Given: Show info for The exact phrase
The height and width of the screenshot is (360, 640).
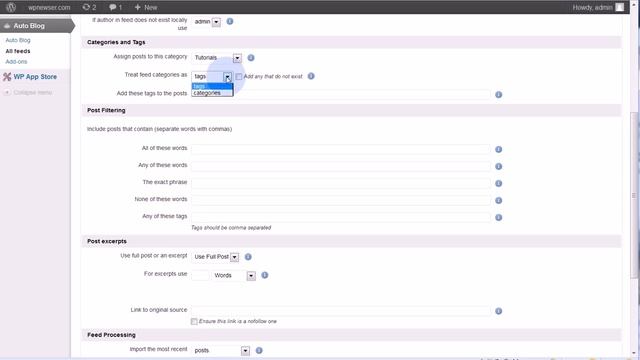Looking at the screenshot, I should (498, 184).
